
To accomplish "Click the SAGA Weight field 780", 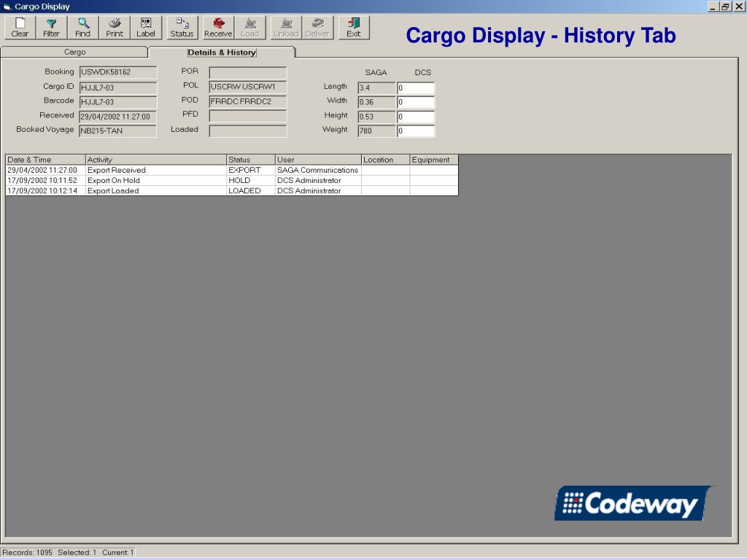I will [x=377, y=131].
